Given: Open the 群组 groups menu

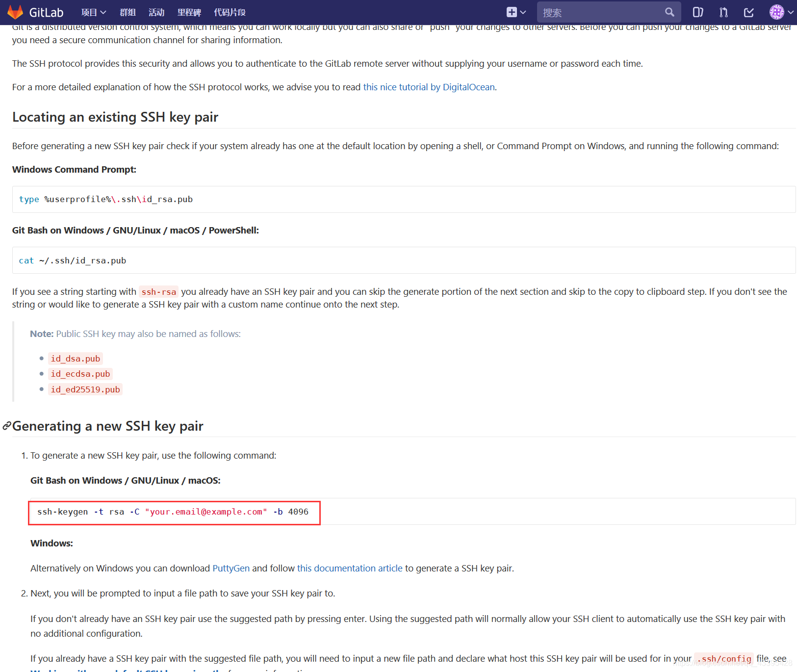Looking at the screenshot, I should pyautogui.click(x=128, y=12).
